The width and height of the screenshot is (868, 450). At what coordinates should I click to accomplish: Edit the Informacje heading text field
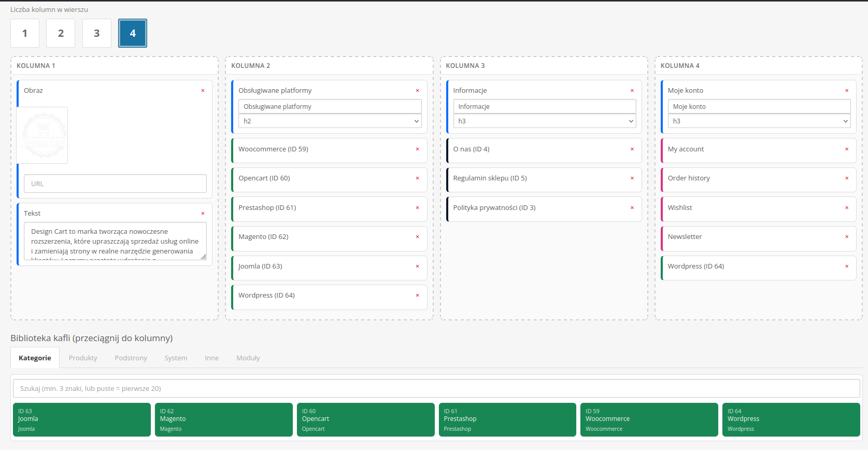pos(545,106)
